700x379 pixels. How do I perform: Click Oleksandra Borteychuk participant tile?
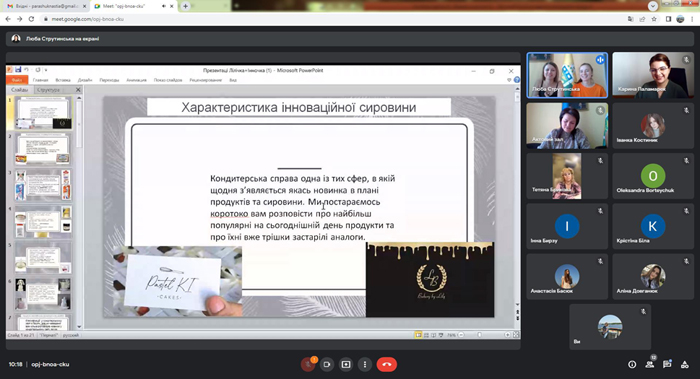point(653,176)
